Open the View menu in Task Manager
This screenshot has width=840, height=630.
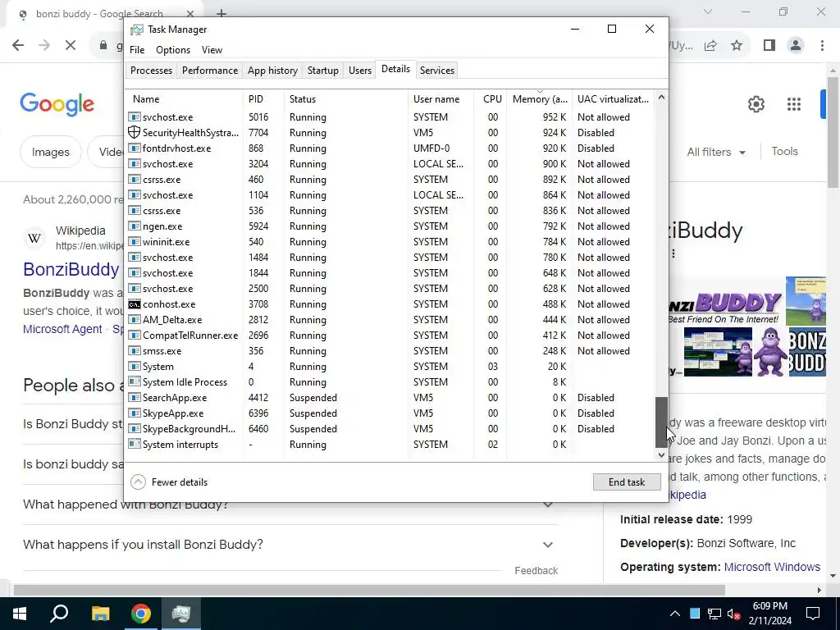(212, 50)
